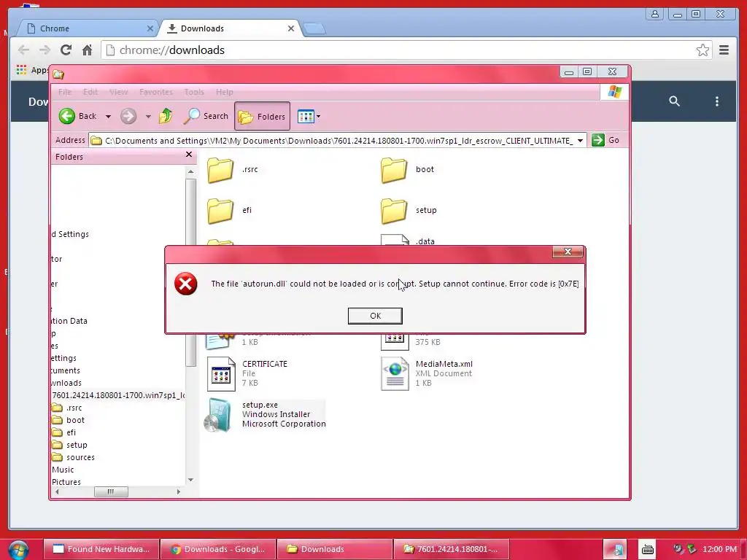Image resolution: width=747 pixels, height=560 pixels.
Task: Go up one folder level icon
Action: pyautogui.click(x=166, y=116)
